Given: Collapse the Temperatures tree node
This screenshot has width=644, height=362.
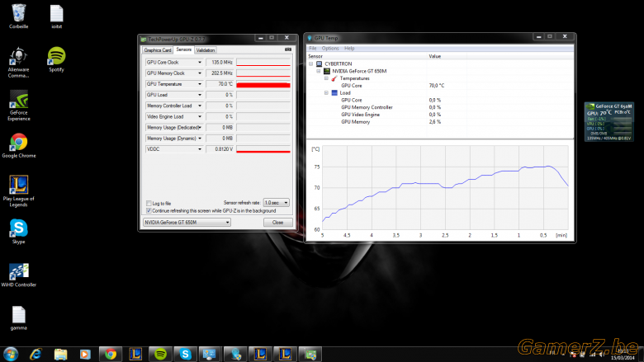Looking at the screenshot, I should click(x=326, y=78).
